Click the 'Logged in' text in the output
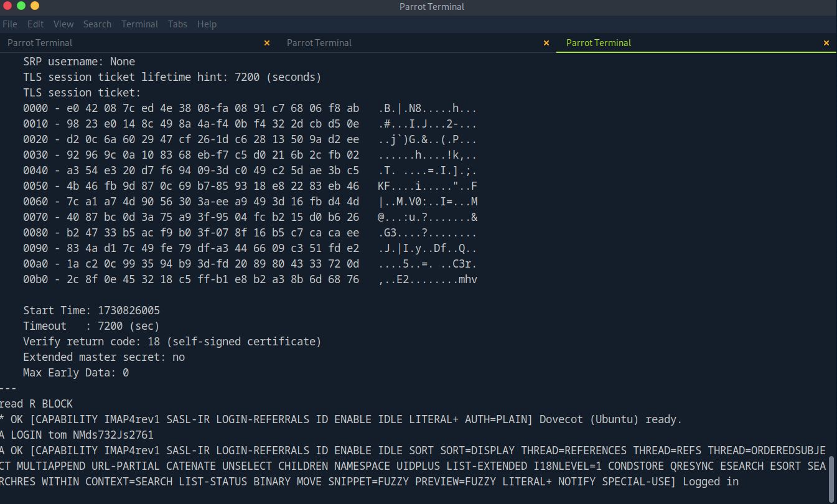 (x=710, y=482)
